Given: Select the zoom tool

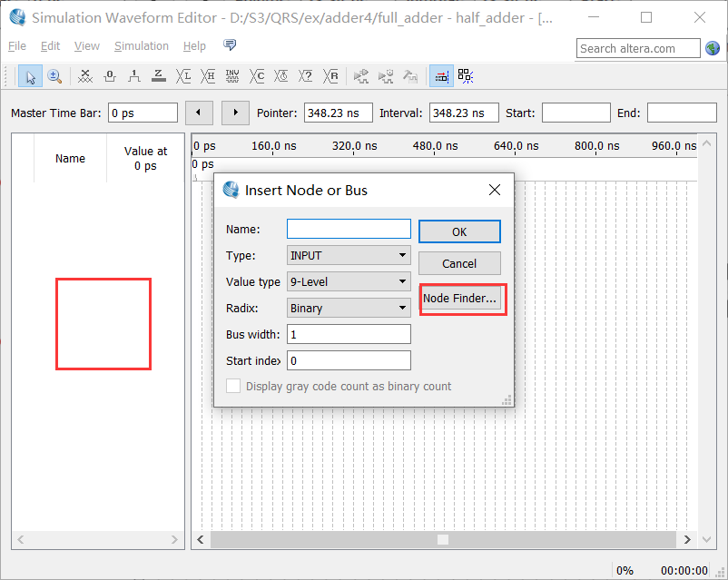Looking at the screenshot, I should click(x=54, y=76).
